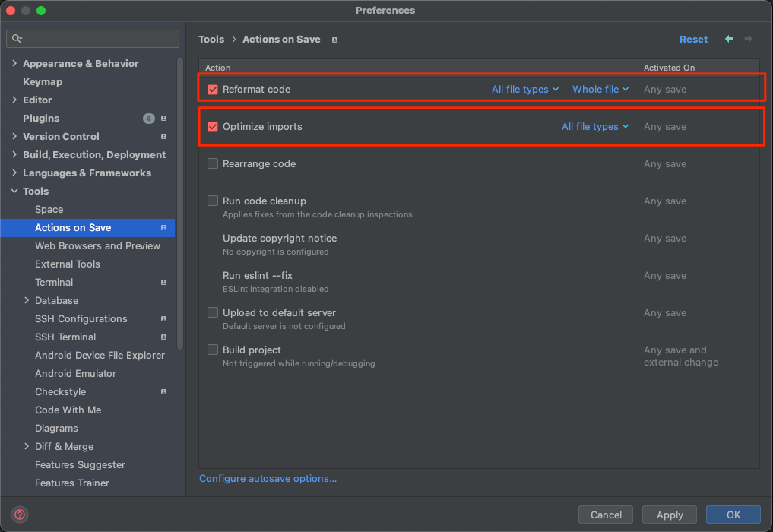Expand the Version Control section
Screen dimensions: 773x532
(x=14, y=136)
